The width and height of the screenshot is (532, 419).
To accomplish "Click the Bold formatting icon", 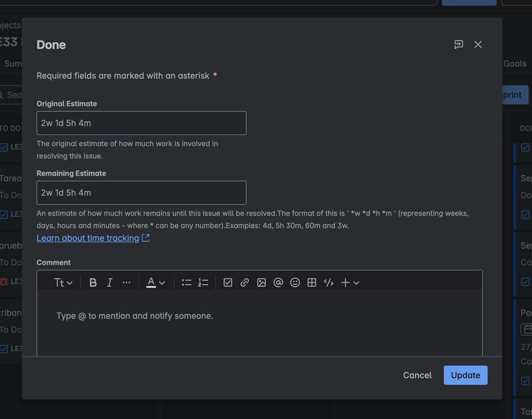I will coord(93,283).
